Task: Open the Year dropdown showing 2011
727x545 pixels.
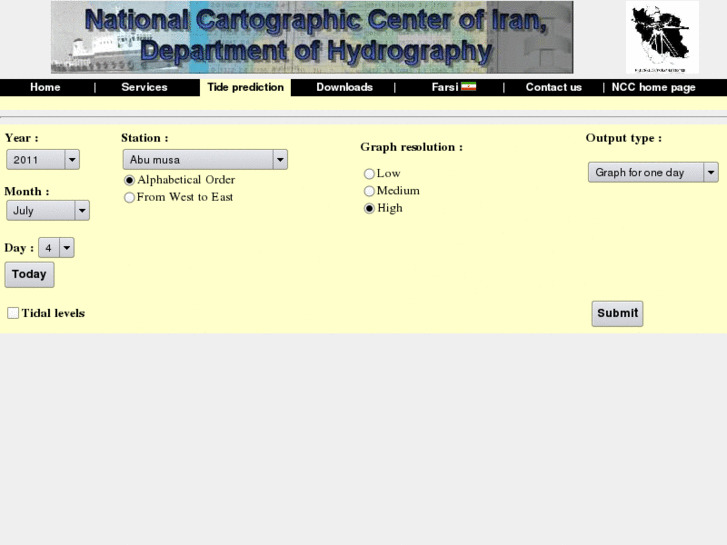Action: click(43, 160)
